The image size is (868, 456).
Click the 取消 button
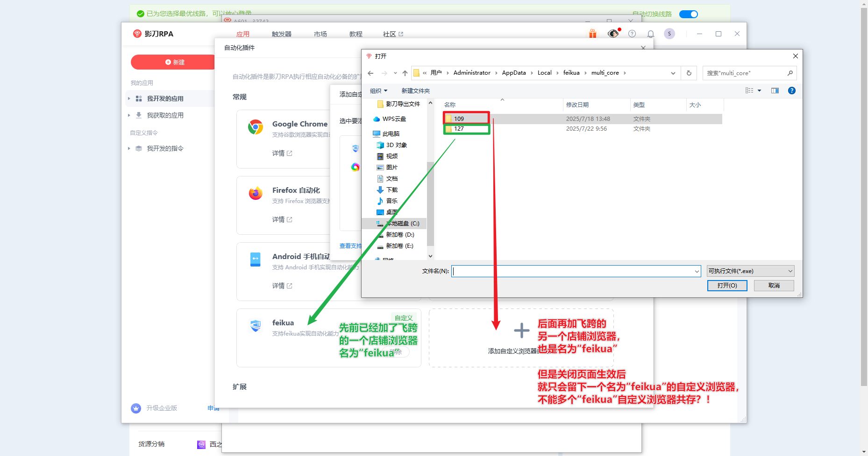pyautogui.click(x=774, y=286)
